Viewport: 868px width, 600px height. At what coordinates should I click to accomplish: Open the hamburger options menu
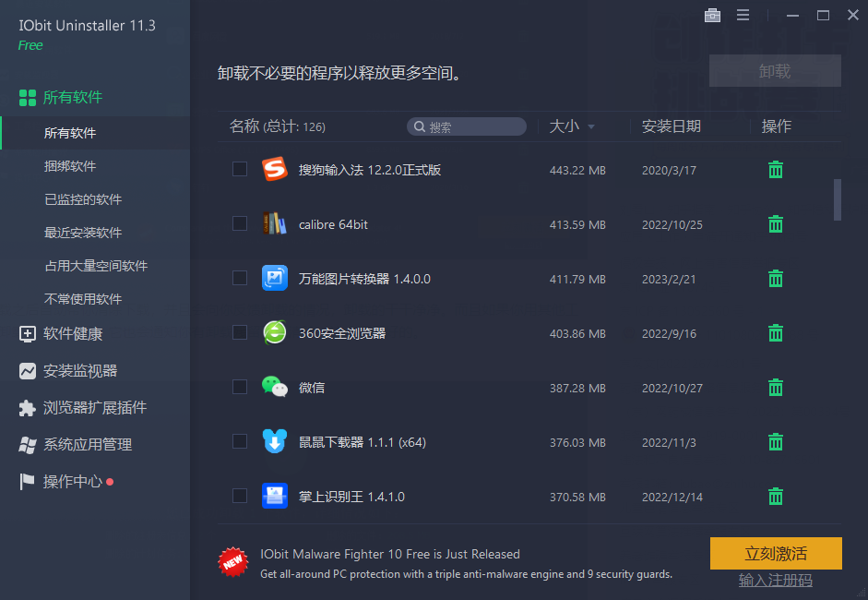(x=743, y=15)
